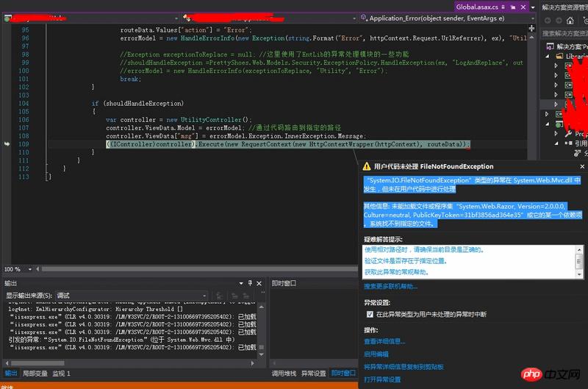588x389 pixels.
Task: Switch to the 局部变量 tab
Action: click(x=35, y=374)
